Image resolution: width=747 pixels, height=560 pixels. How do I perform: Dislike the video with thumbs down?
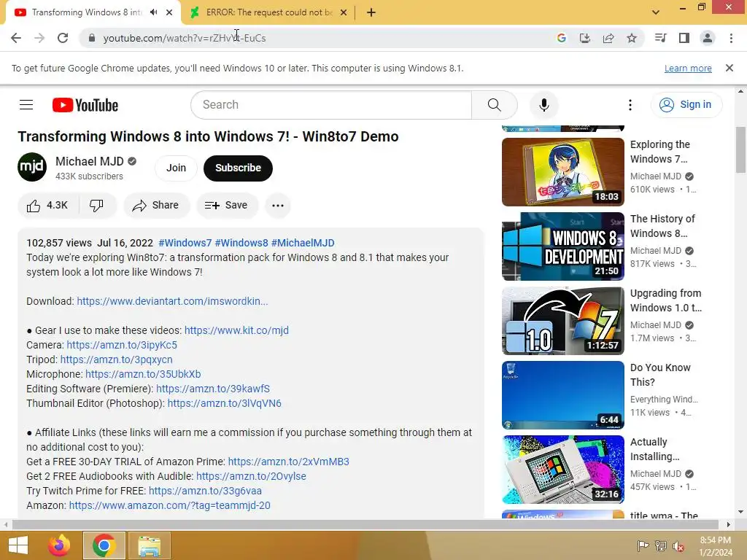pyautogui.click(x=97, y=205)
